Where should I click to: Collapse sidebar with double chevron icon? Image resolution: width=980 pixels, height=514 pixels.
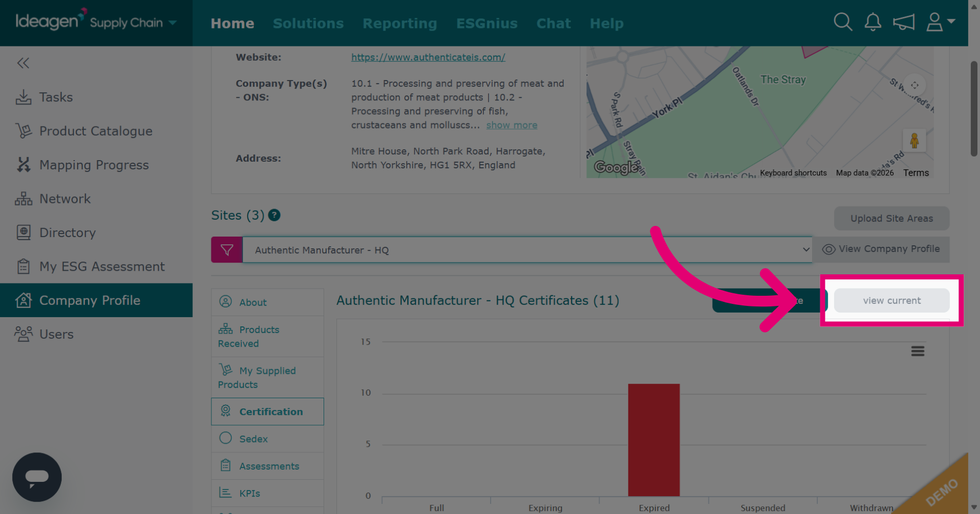[x=23, y=63]
